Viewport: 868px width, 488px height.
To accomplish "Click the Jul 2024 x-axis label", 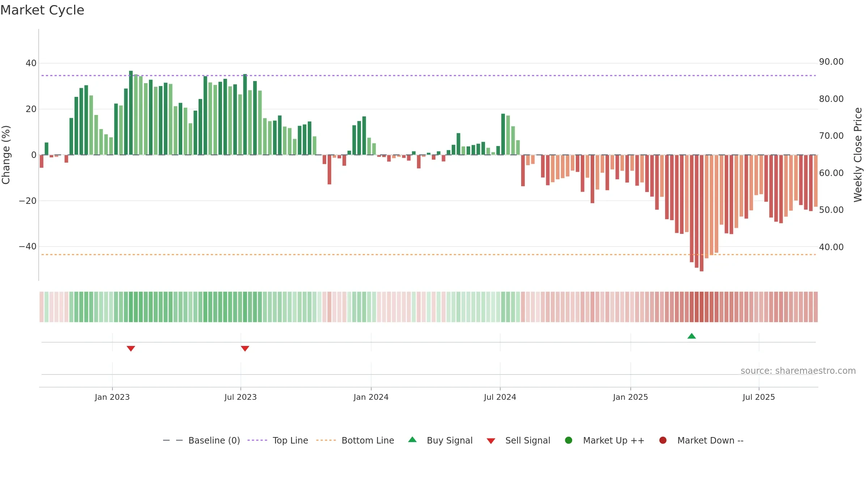I will click(x=500, y=397).
